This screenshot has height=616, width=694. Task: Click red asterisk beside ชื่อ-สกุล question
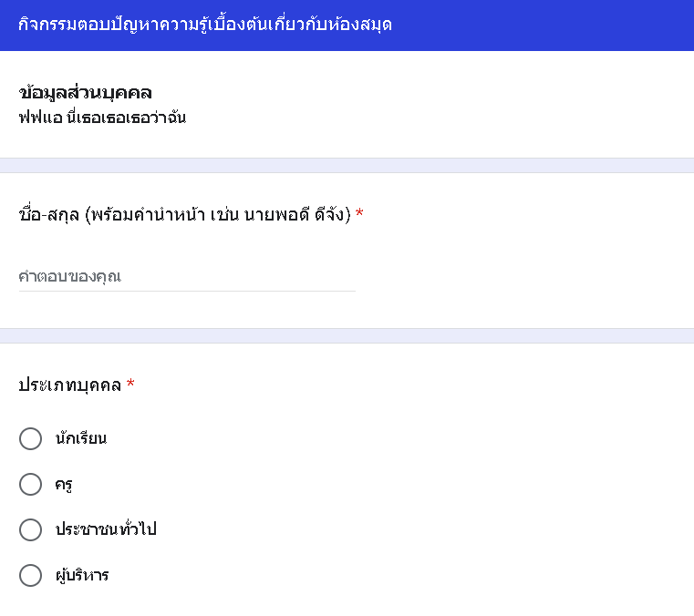[359, 215]
